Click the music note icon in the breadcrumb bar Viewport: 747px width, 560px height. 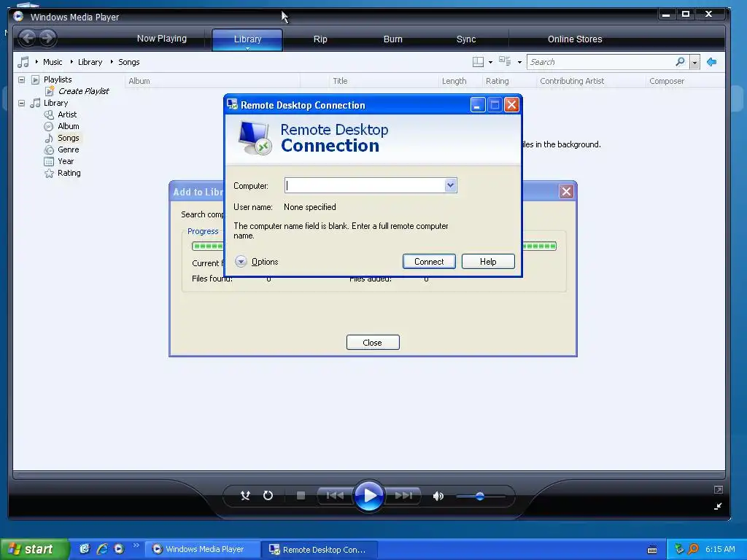click(23, 62)
